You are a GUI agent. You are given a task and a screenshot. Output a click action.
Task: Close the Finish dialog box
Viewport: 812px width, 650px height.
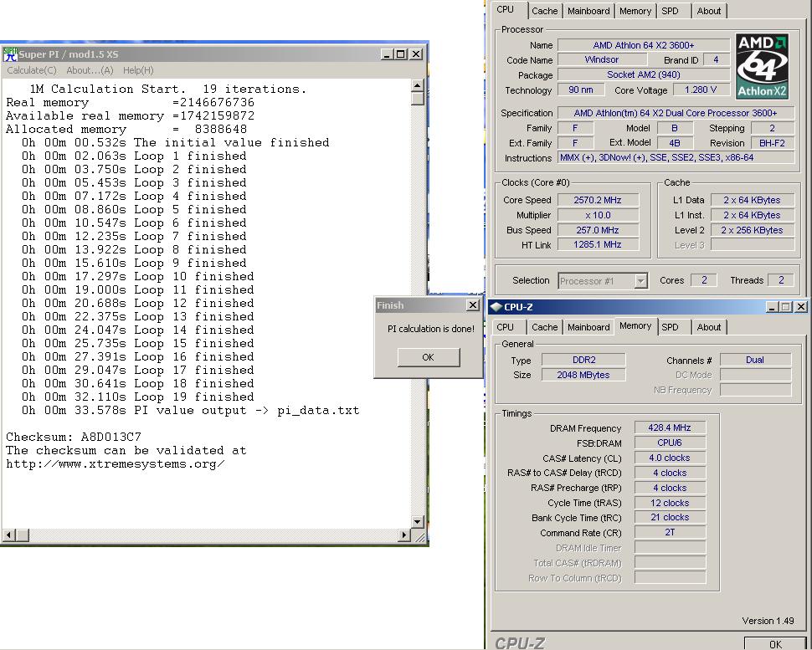coord(472,305)
